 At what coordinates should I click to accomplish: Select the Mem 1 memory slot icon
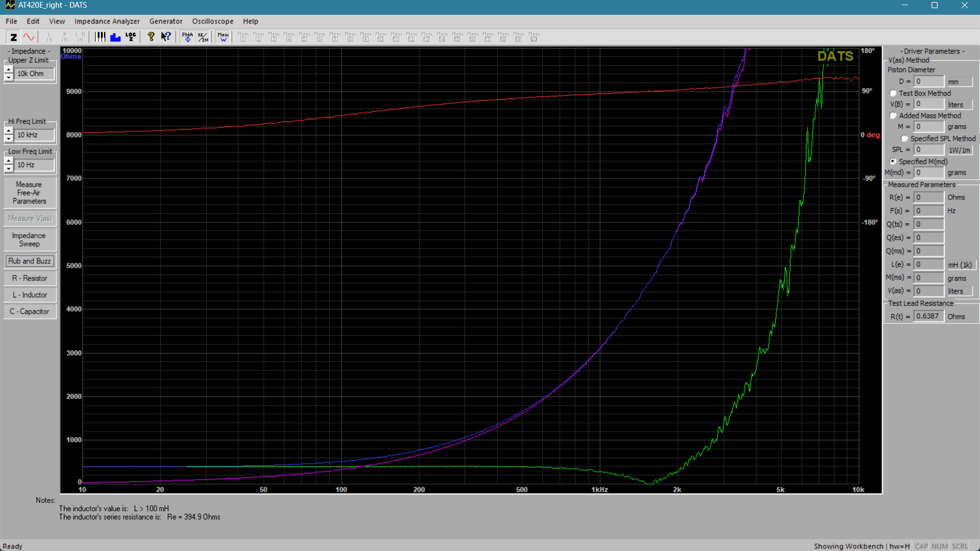click(243, 37)
